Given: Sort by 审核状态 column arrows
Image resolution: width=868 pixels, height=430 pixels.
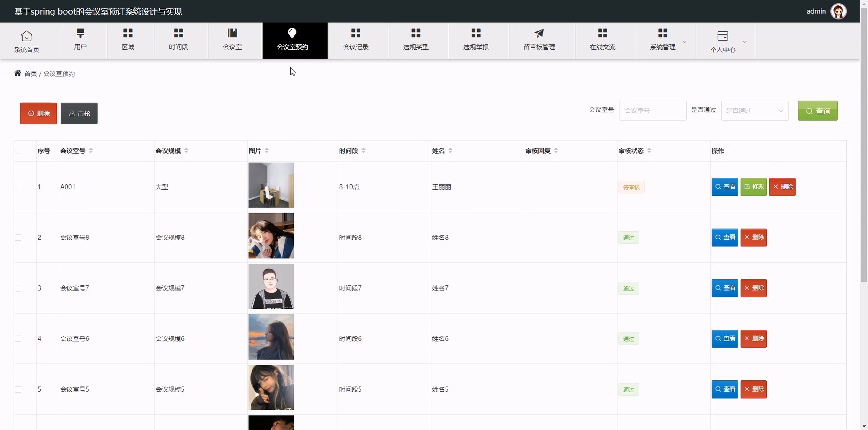Looking at the screenshot, I should coord(649,151).
